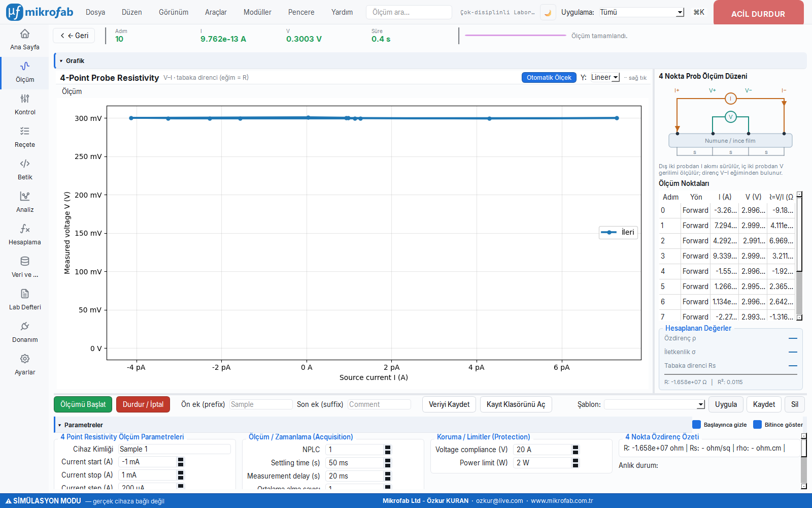812x508 pixels.
Task: Open the Y axis Lineer dropdown
Action: click(x=604, y=78)
